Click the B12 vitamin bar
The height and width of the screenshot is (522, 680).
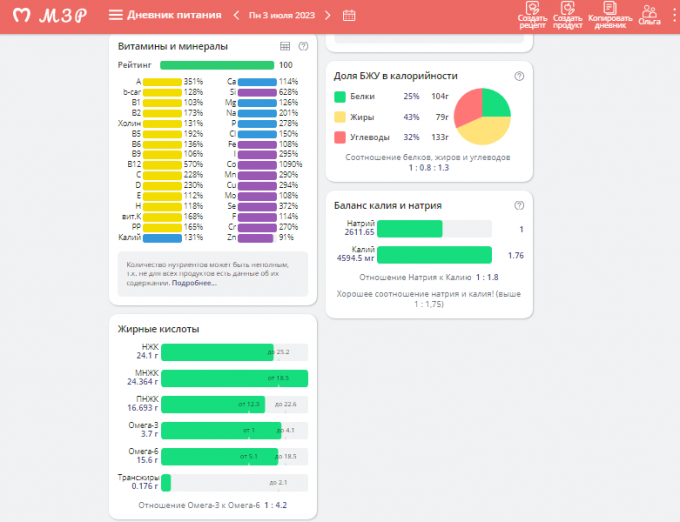coord(162,163)
